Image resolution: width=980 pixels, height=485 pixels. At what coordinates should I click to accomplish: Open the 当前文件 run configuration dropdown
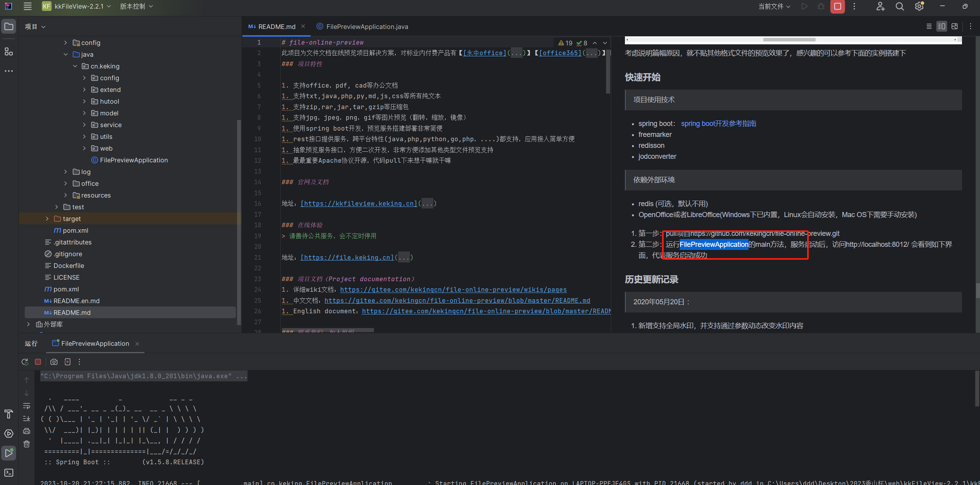click(774, 6)
